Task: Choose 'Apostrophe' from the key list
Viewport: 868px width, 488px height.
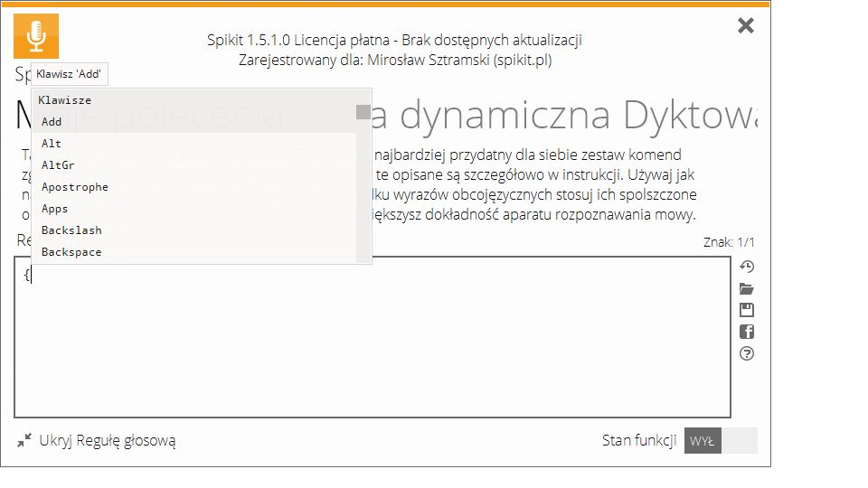Action: click(x=194, y=187)
